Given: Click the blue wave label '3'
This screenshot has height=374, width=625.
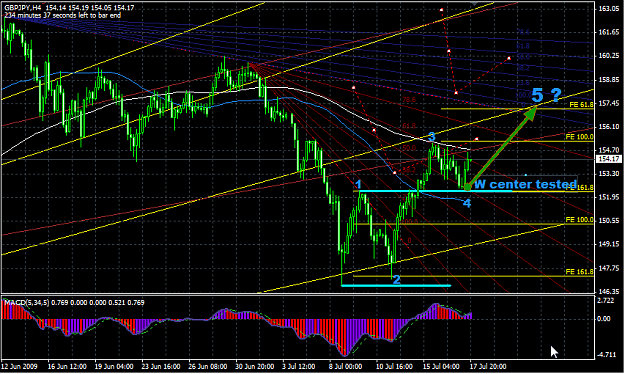Looking at the screenshot, I should [432, 137].
